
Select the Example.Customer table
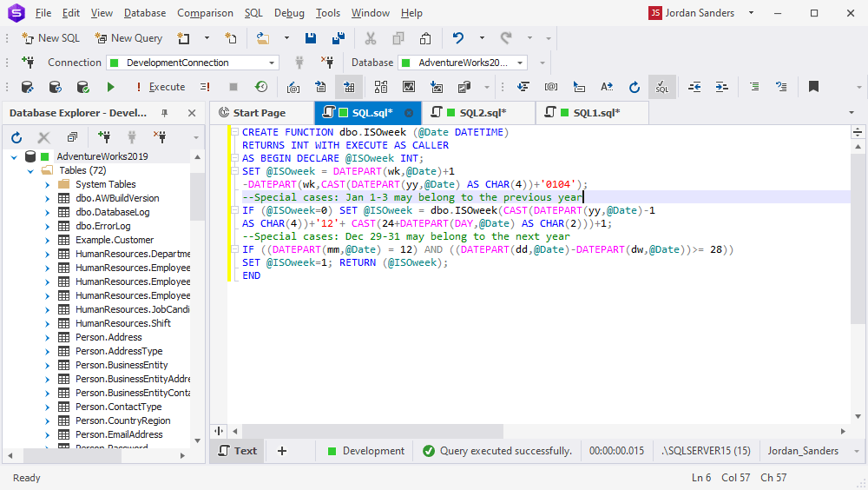pos(115,240)
